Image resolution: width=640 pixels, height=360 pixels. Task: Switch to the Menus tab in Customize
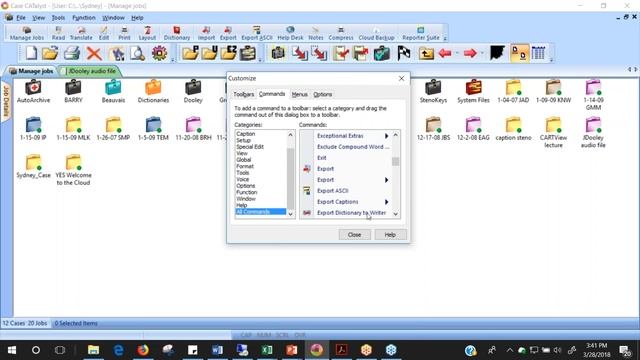pos(300,94)
